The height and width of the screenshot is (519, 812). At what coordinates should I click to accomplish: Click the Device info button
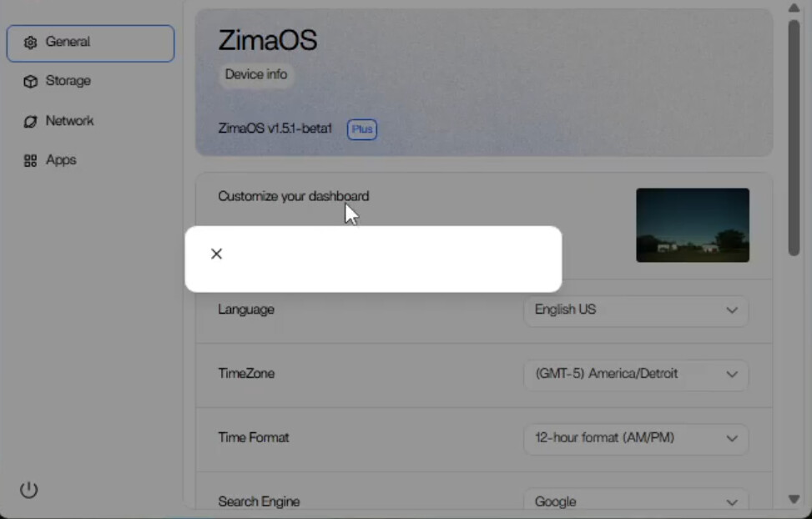[255, 74]
